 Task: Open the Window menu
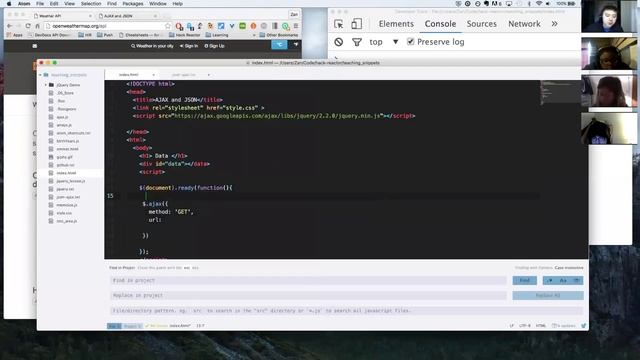click(x=158, y=4)
